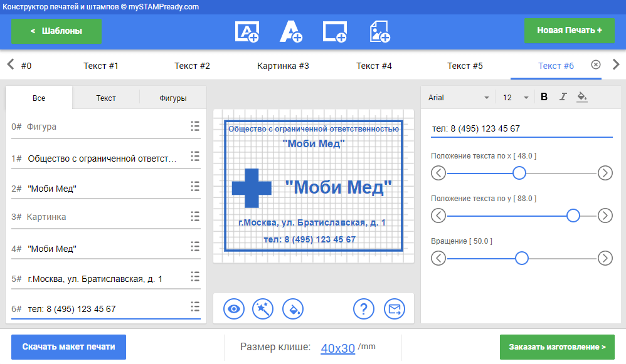626x364 pixels.
Task: Open help question mark icon
Action: [x=364, y=309]
